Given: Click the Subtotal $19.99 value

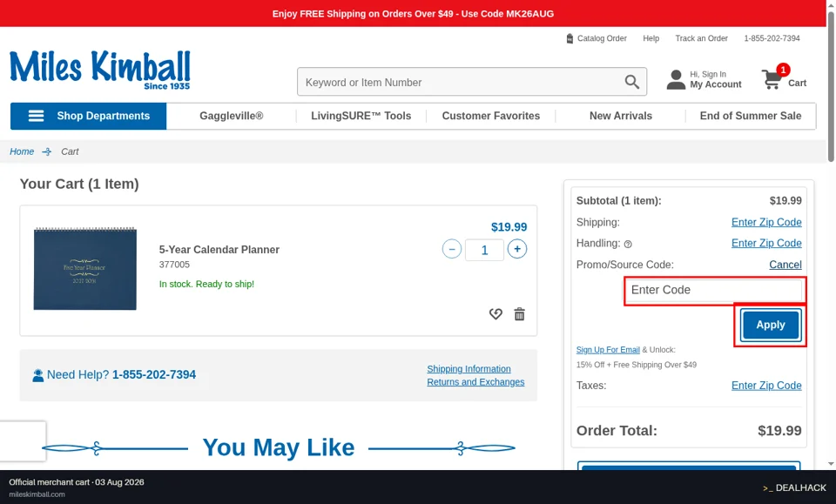Looking at the screenshot, I should click(785, 200).
